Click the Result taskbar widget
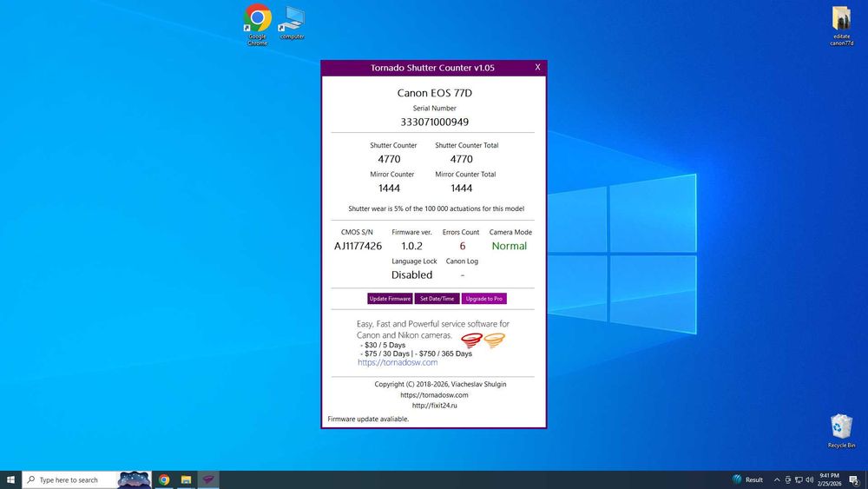 [x=747, y=479]
